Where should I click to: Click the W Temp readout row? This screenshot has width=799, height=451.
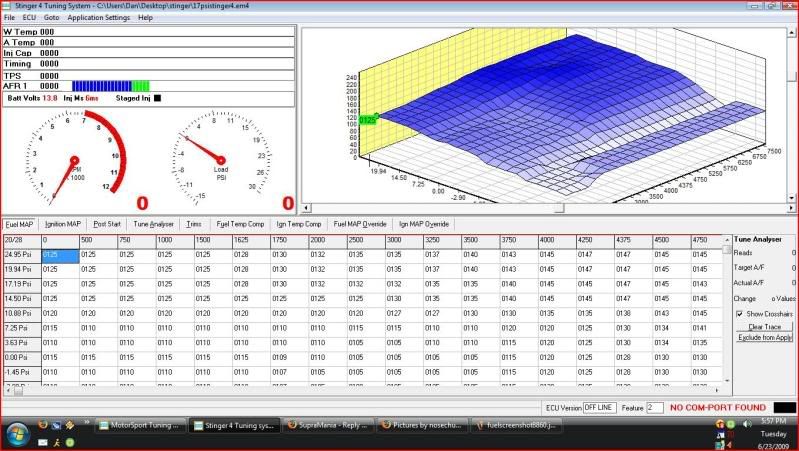pyautogui.click(x=148, y=32)
